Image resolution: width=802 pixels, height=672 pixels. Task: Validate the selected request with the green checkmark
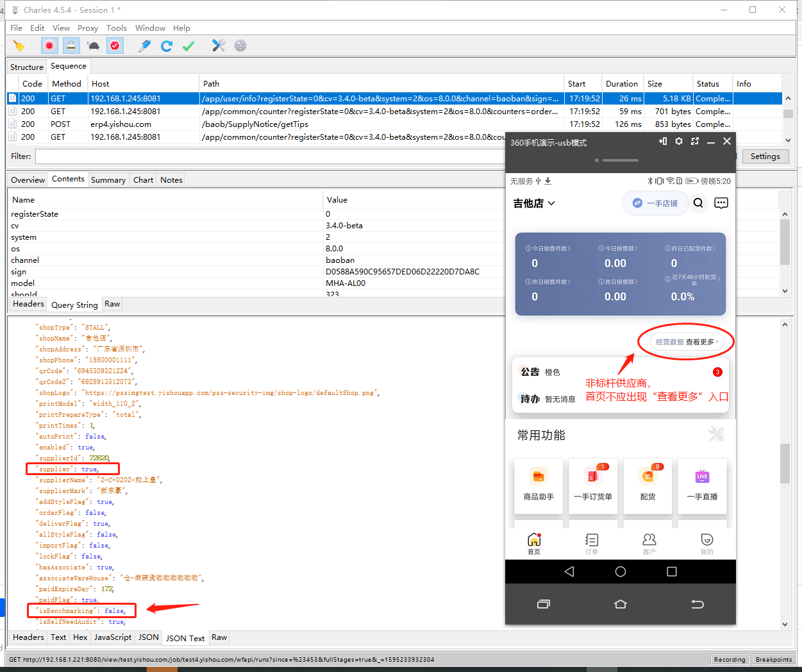tap(188, 46)
